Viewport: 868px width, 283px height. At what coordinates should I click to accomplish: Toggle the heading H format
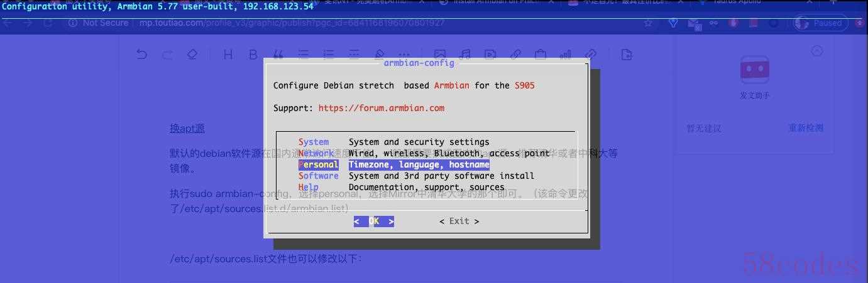[228, 55]
